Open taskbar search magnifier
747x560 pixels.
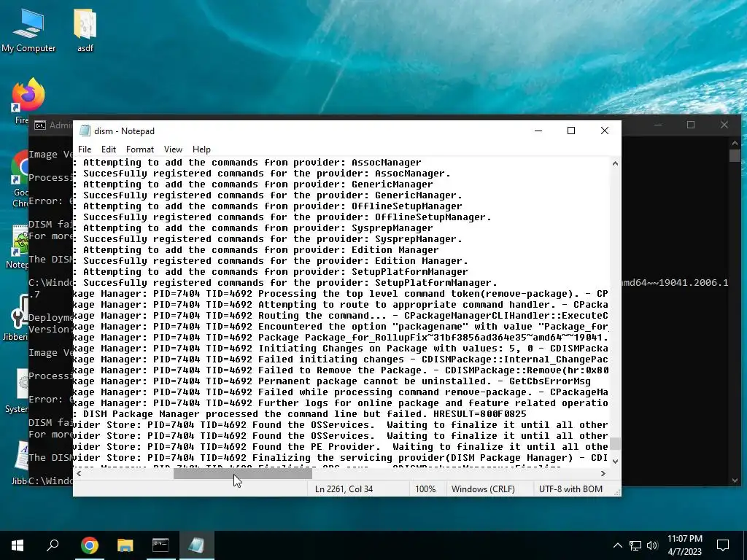(x=53, y=545)
